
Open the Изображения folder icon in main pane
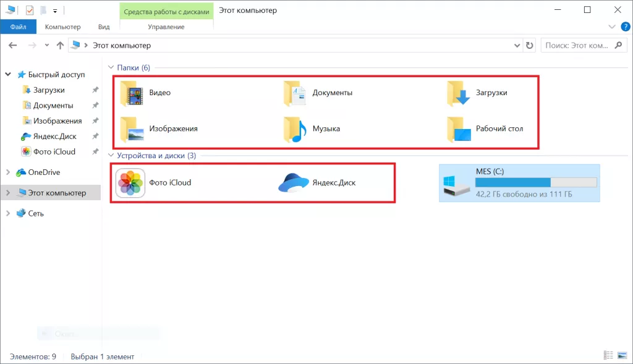132,129
